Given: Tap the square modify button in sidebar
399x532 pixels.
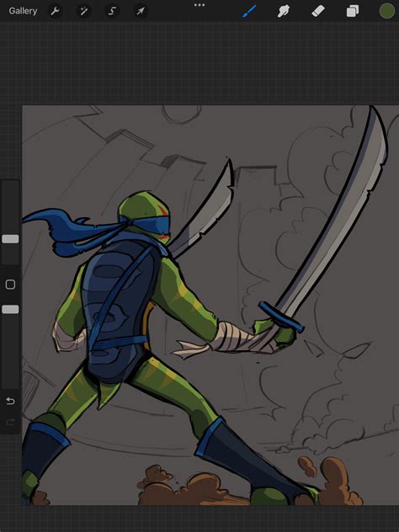Looking at the screenshot, I should pyautogui.click(x=10, y=285).
